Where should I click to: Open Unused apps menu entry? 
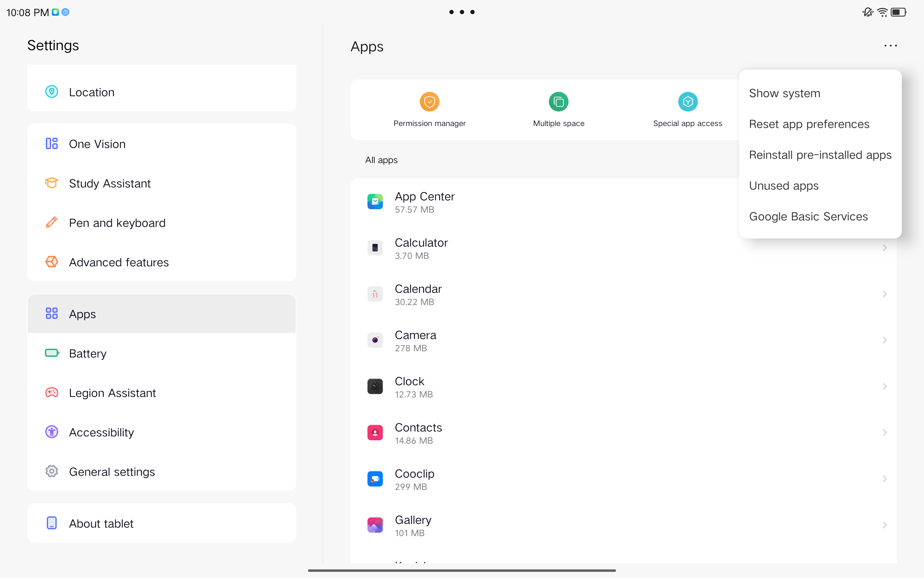click(784, 186)
